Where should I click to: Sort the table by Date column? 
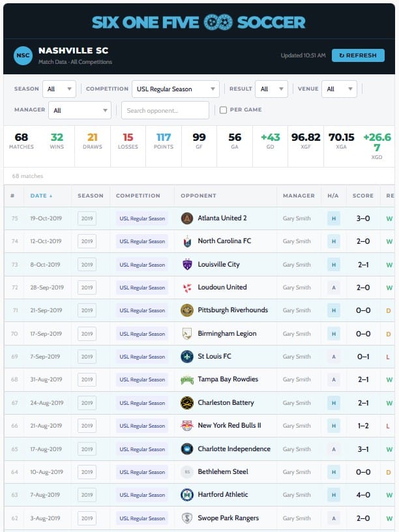tap(41, 196)
